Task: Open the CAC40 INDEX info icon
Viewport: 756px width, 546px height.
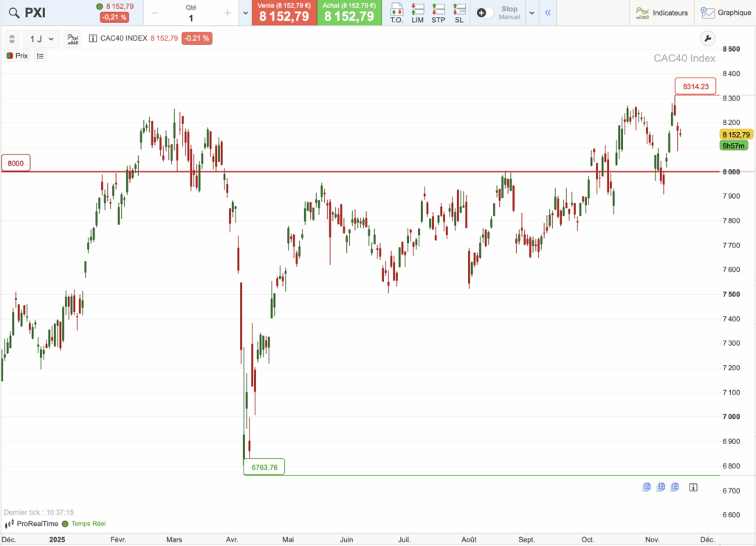Action: (x=92, y=38)
